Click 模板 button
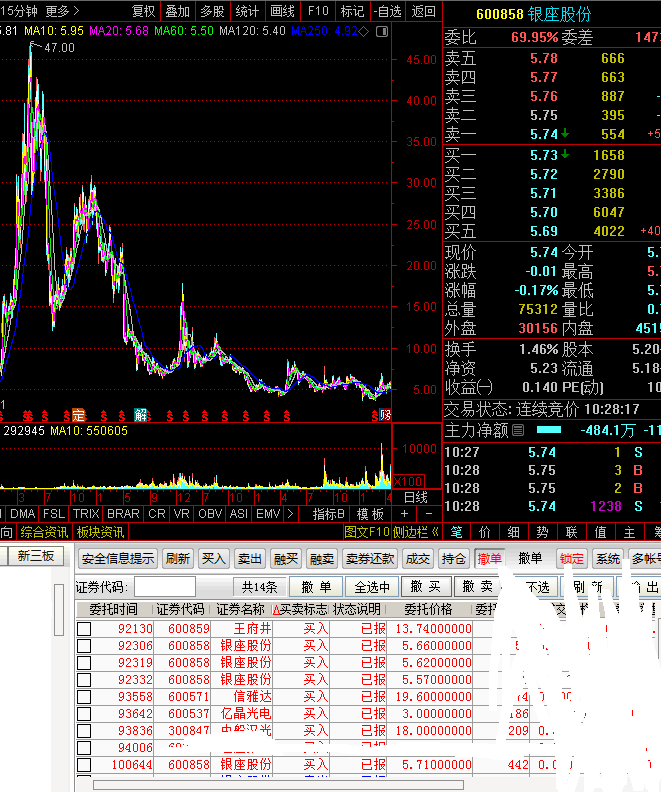Viewport: 661px width, 792px height. [x=371, y=514]
